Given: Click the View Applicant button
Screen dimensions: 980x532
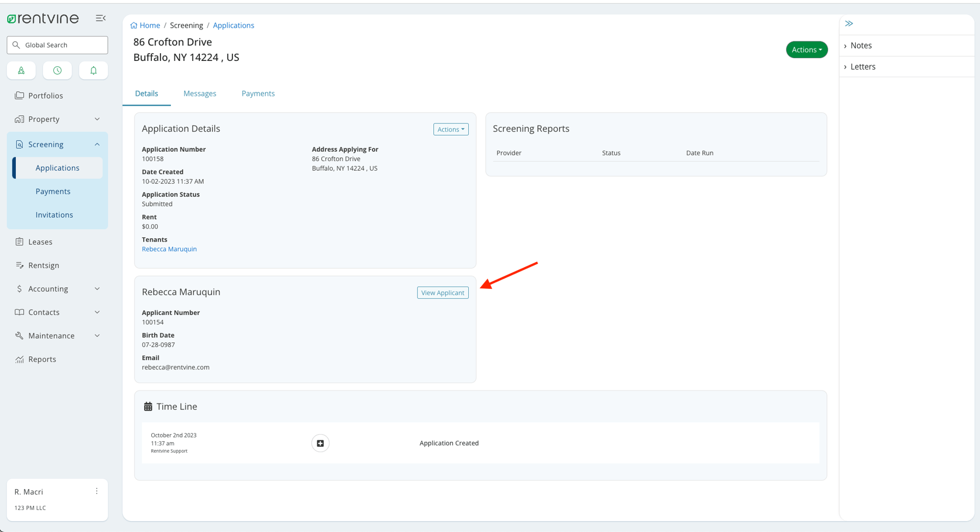Looking at the screenshot, I should (x=442, y=292).
